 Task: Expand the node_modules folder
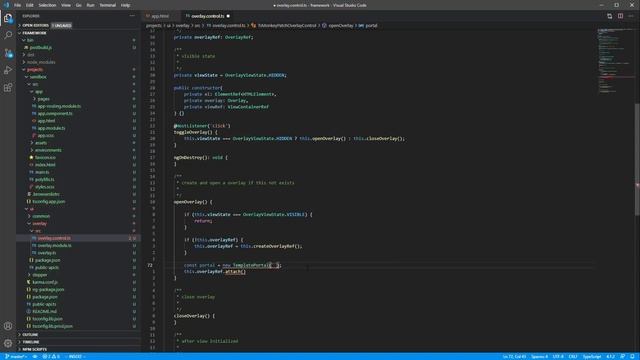pos(41,62)
